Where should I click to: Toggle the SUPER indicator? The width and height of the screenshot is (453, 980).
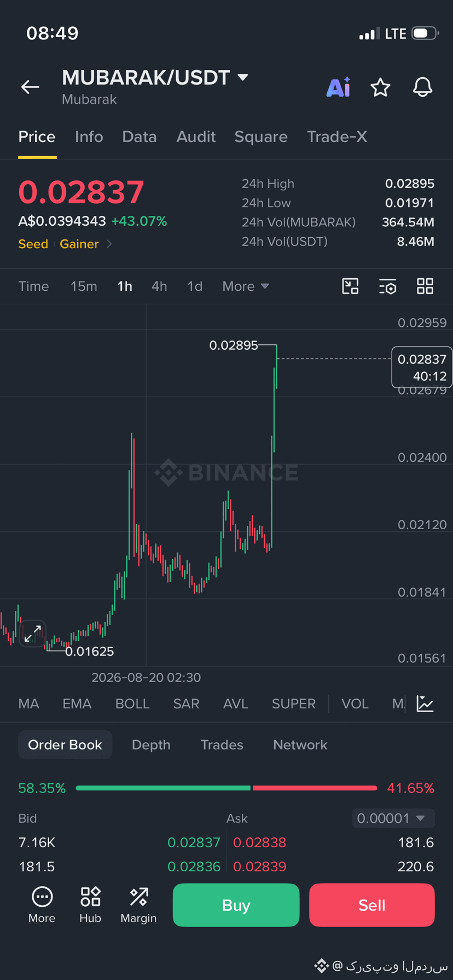pos(294,704)
